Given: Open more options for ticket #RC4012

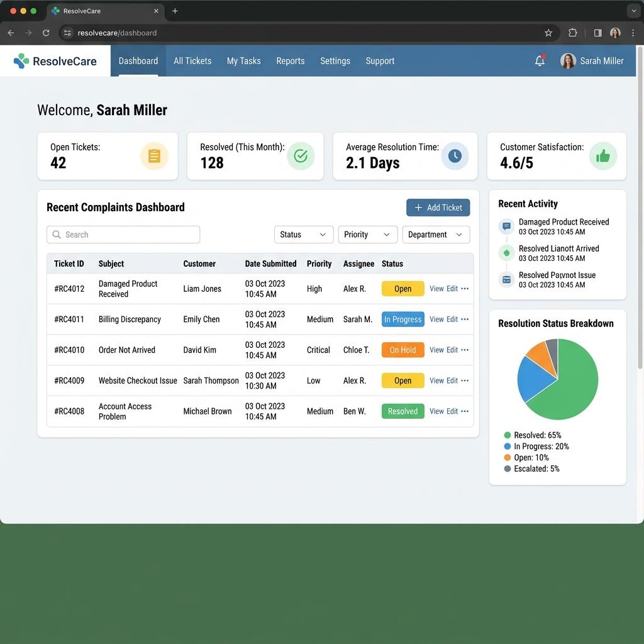Looking at the screenshot, I should 465,289.
